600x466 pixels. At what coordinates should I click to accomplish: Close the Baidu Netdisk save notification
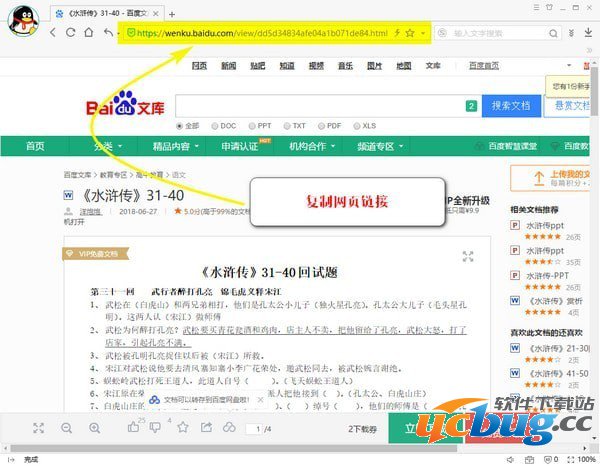260,399
